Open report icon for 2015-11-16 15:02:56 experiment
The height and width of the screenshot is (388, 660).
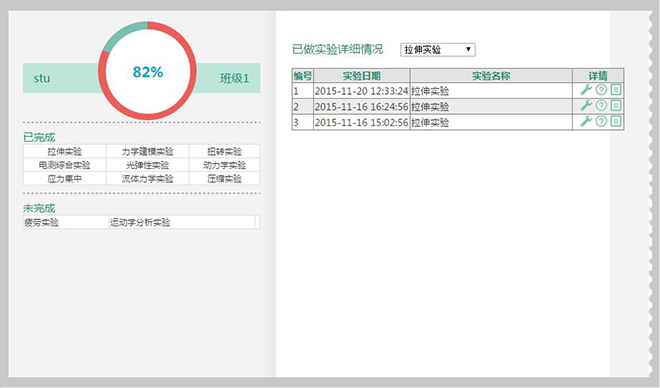click(616, 121)
